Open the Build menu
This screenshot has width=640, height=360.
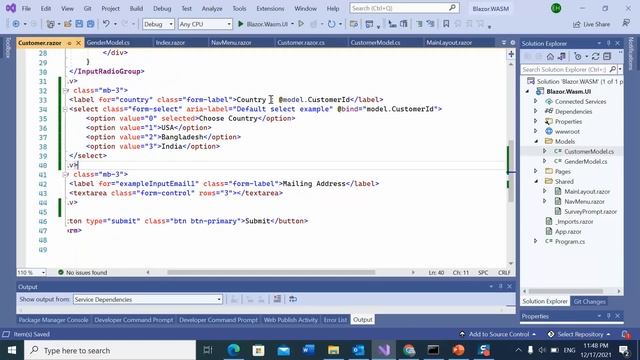(x=136, y=8)
